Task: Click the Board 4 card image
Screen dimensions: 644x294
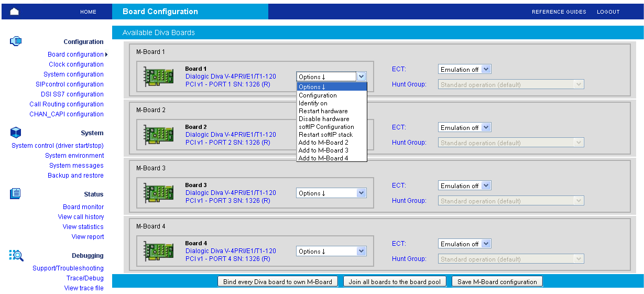Action: 159,251
